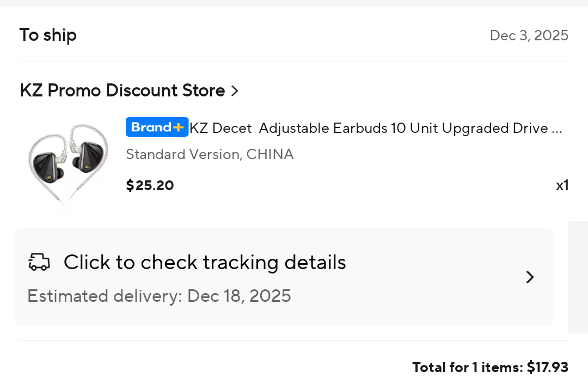Image resolution: width=588 pixels, height=389 pixels.
Task: Click to check tracking details text
Action: pos(205,262)
